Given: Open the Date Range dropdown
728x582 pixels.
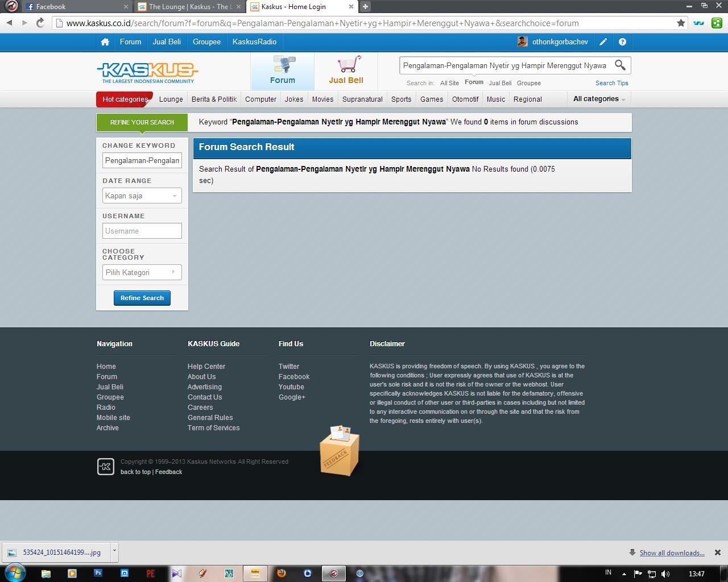Looking at the screenshot, I should 142,196.
